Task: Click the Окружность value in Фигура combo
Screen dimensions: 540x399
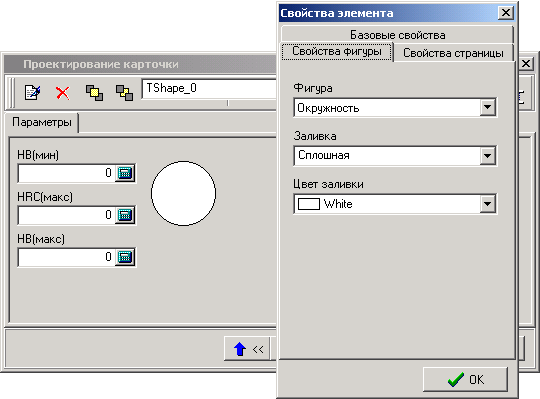Action: [x=328, y=108]
